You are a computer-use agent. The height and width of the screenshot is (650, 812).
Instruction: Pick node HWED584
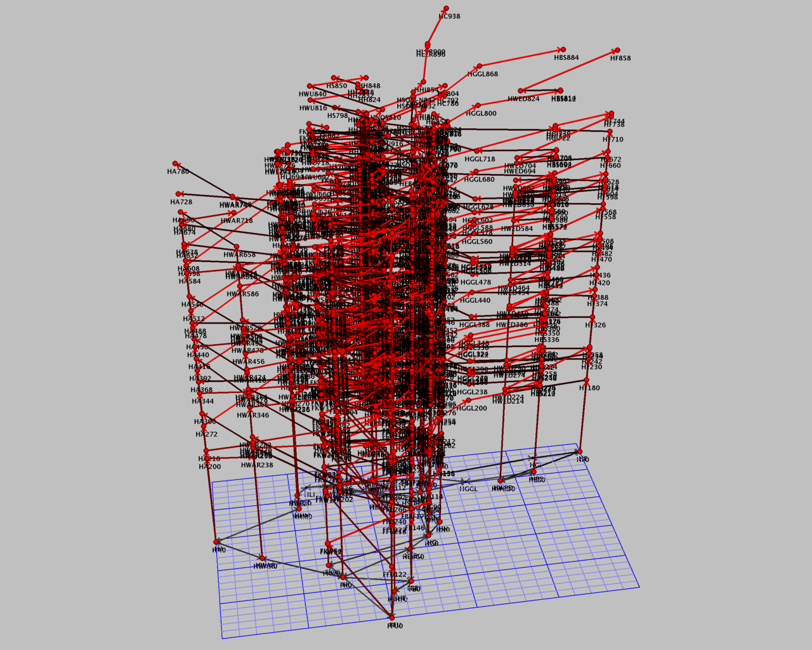click(514, 221)
